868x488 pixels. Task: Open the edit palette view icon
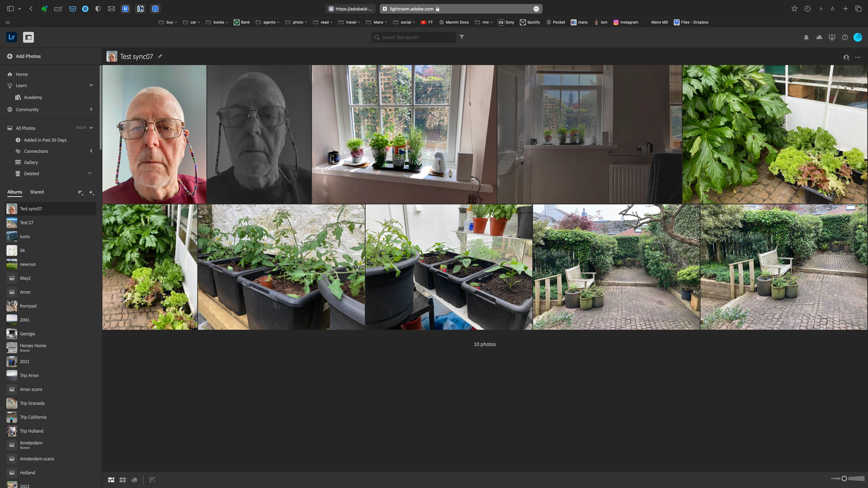coord(134,480)
